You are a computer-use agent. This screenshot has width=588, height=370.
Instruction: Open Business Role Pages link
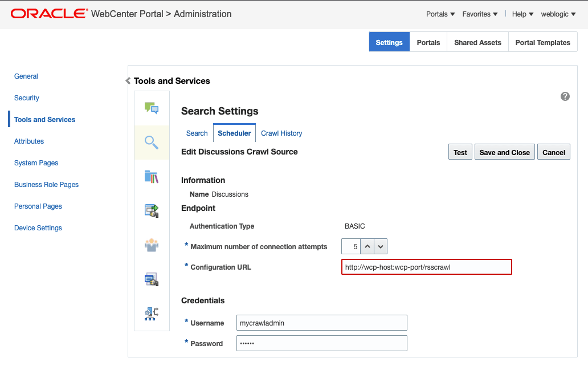coord(47,185)
